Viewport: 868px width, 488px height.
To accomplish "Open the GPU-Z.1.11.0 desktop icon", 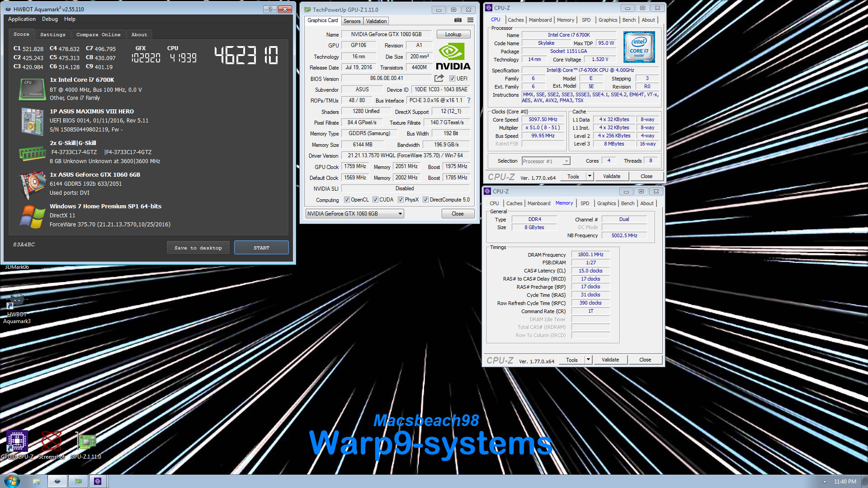I will [x=86, y=445].
